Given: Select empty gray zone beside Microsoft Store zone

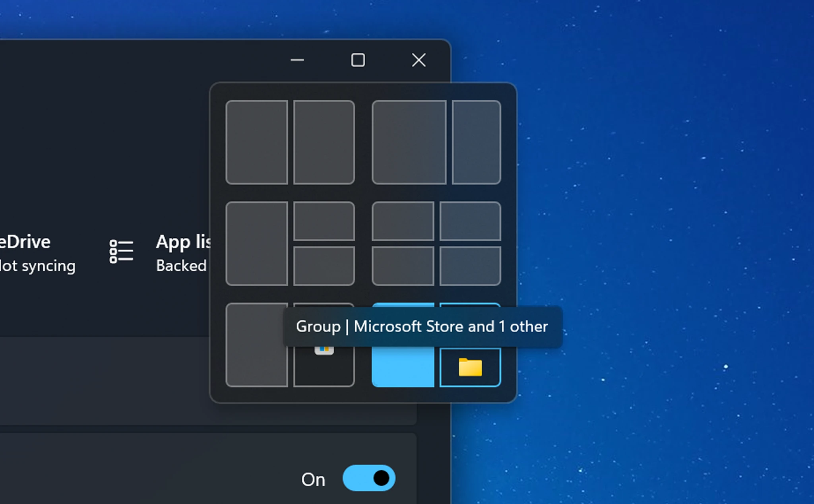Looking at the screenshot, I should point(257,345).
